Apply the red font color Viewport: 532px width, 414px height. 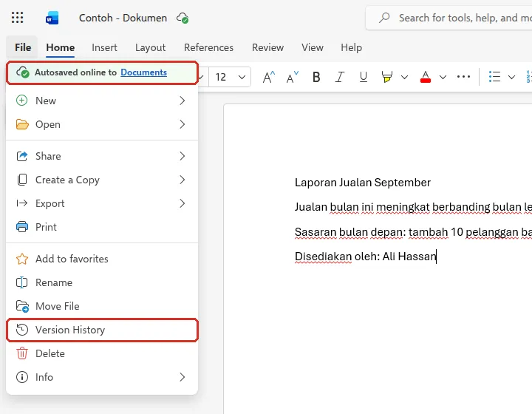(x=425, y=77)
